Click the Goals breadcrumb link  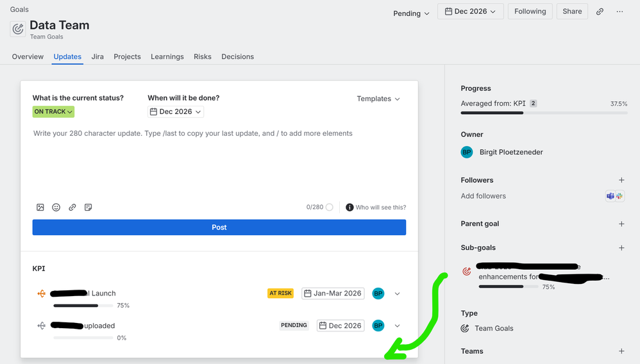point(19,10)
